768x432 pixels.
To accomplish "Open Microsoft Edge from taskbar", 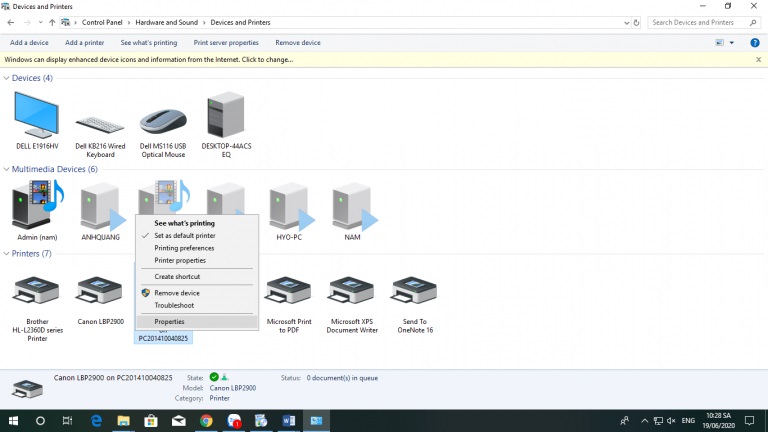I will click(96, 421).
